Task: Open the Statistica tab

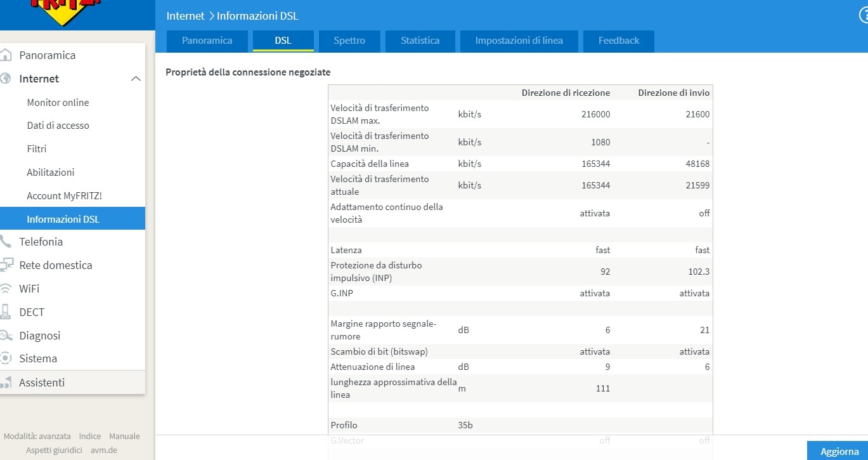Action: tap(420, 41)
